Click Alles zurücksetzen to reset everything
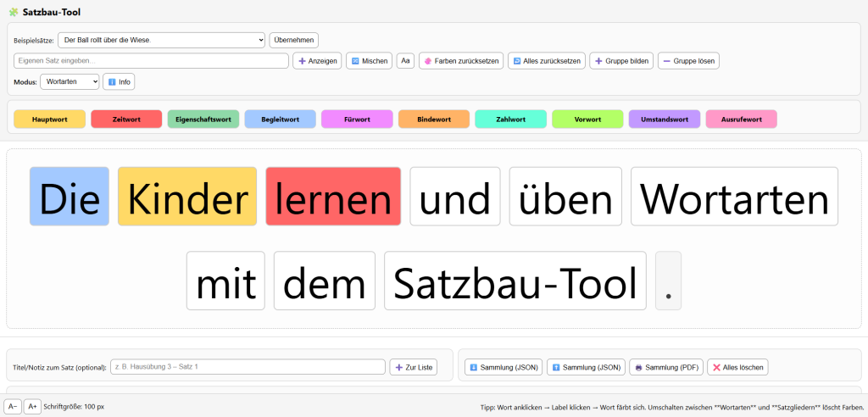Screen dimensions: 868x417 coord(546,61)
